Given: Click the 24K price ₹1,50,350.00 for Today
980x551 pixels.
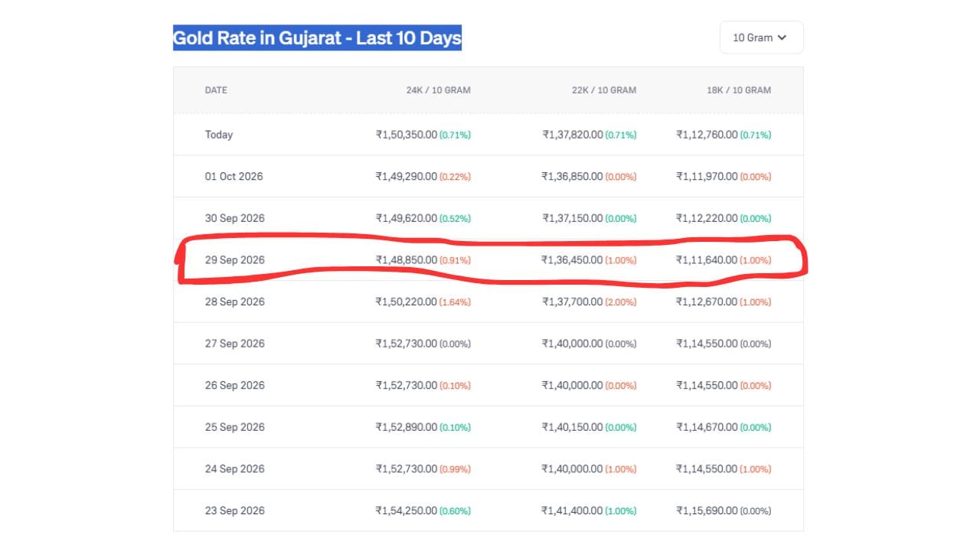Looking at the screenshot, I should point(407,135).
